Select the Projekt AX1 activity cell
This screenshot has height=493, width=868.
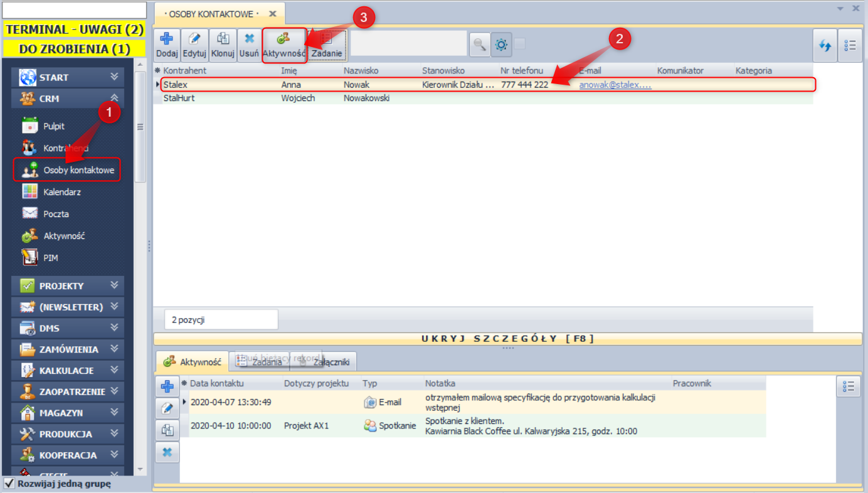point(306,425)
